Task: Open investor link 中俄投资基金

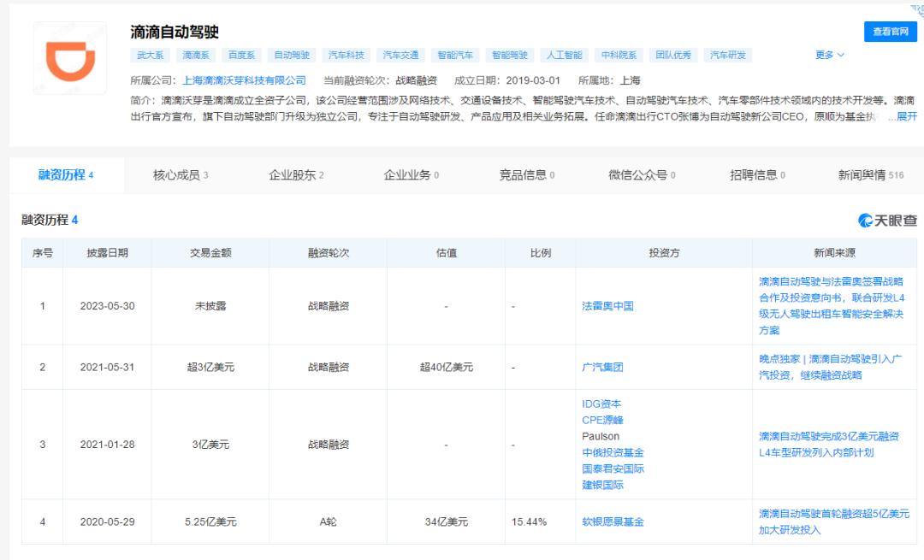Action: (x=613, y=452)
